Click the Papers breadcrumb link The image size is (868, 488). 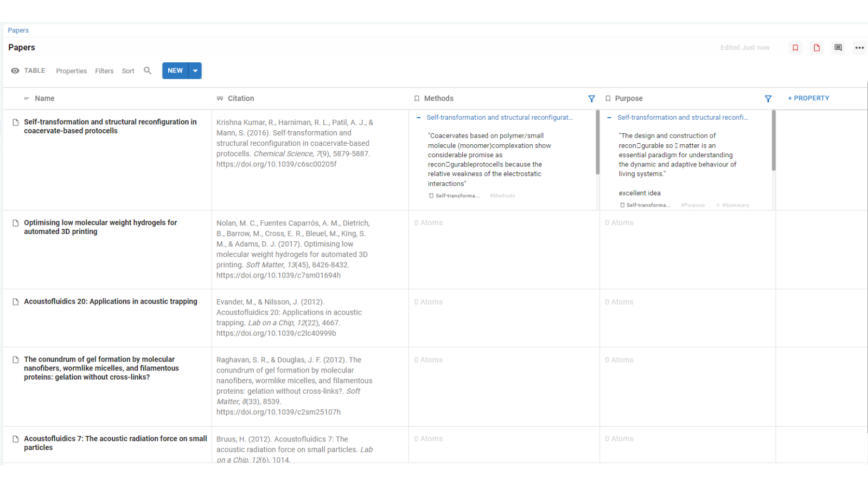pyautogui.click(x=18, y=30)
